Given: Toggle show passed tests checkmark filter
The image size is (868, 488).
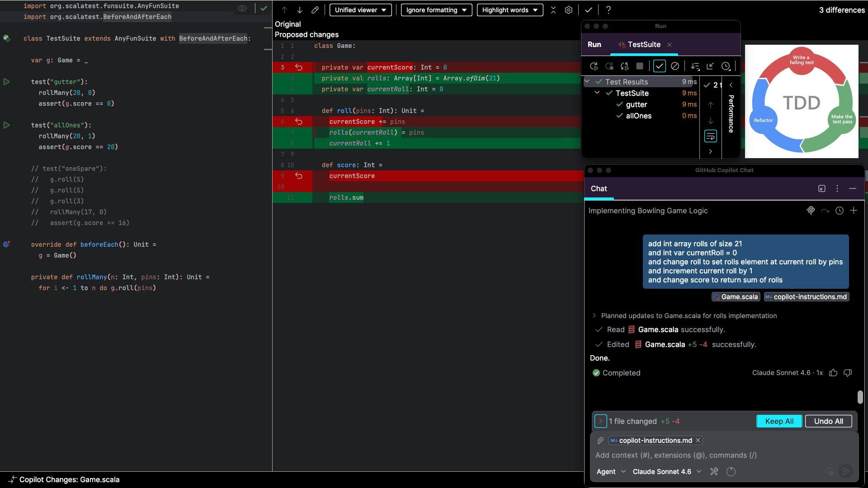Looking at the screenshot, I should [659, 66].
